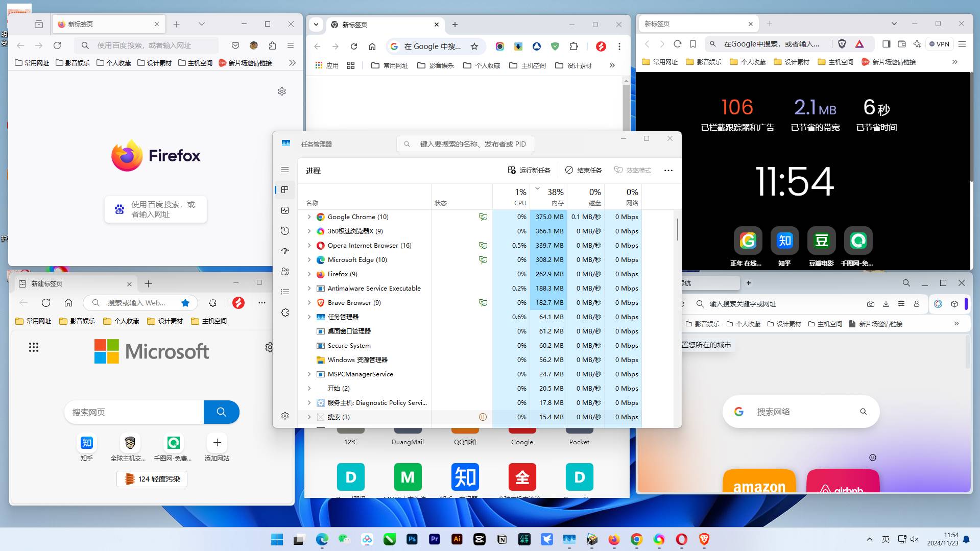Open Opera downloads icon
Screen dimensions: 980x551
pos(886,304)
